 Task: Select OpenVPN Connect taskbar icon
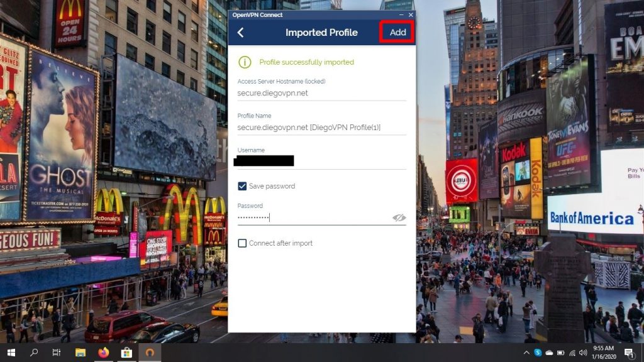[x=150, y=353]
